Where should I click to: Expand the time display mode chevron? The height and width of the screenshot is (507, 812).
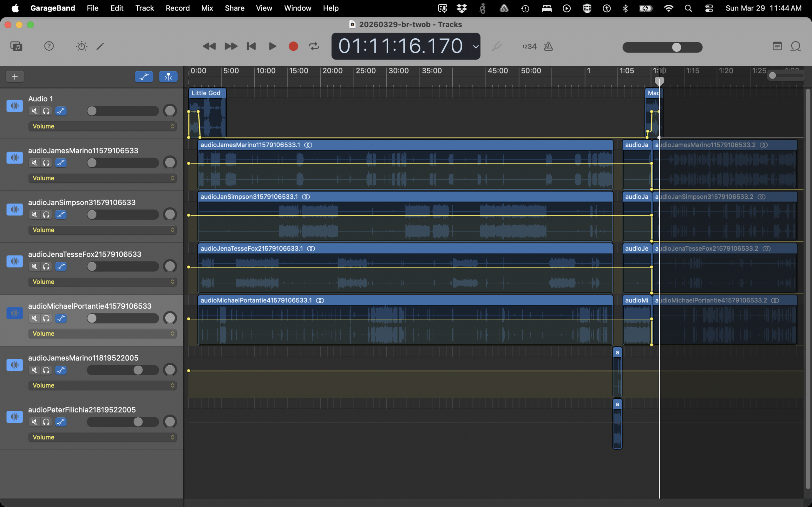pyautogui.click(x=475, y=46)
